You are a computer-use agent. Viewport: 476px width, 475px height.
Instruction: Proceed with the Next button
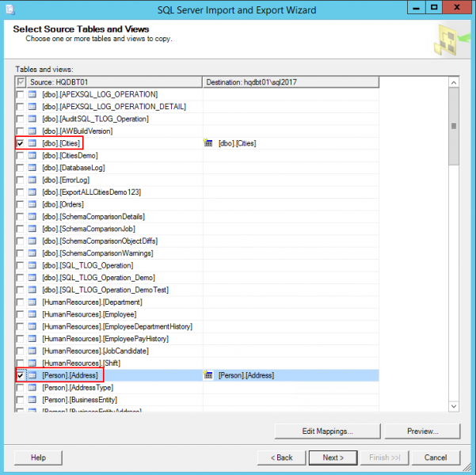coord(333,458)
